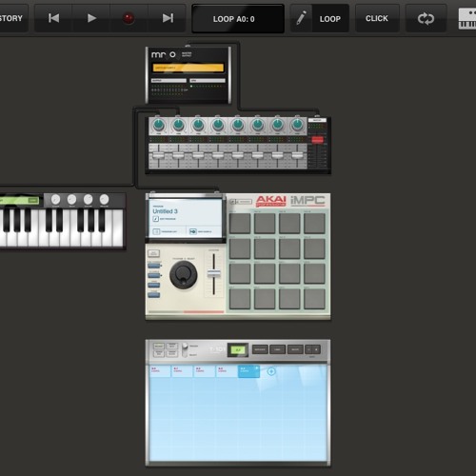Click the first blue button on iMPC left side

tap(154, 266)
